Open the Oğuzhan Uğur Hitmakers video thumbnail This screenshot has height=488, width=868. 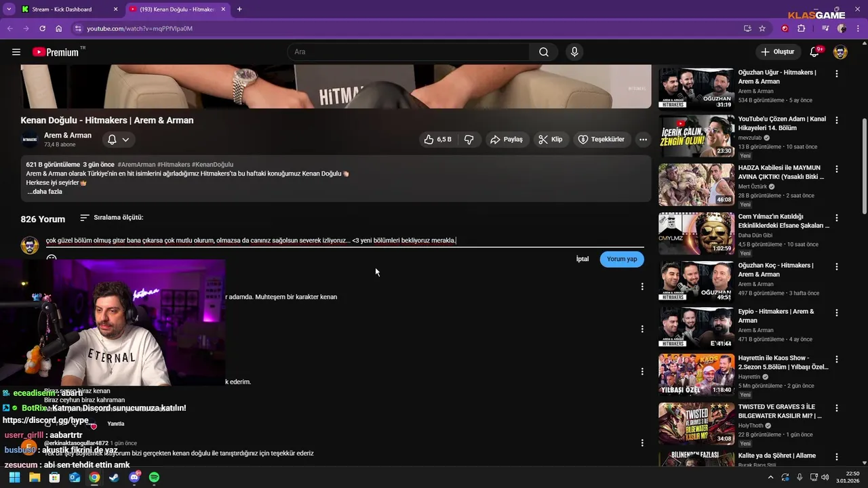(x=696, y=89)
